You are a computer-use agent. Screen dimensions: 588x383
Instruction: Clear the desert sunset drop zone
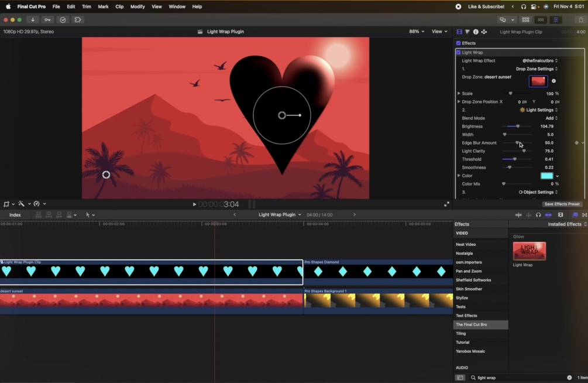pos(554,81)
